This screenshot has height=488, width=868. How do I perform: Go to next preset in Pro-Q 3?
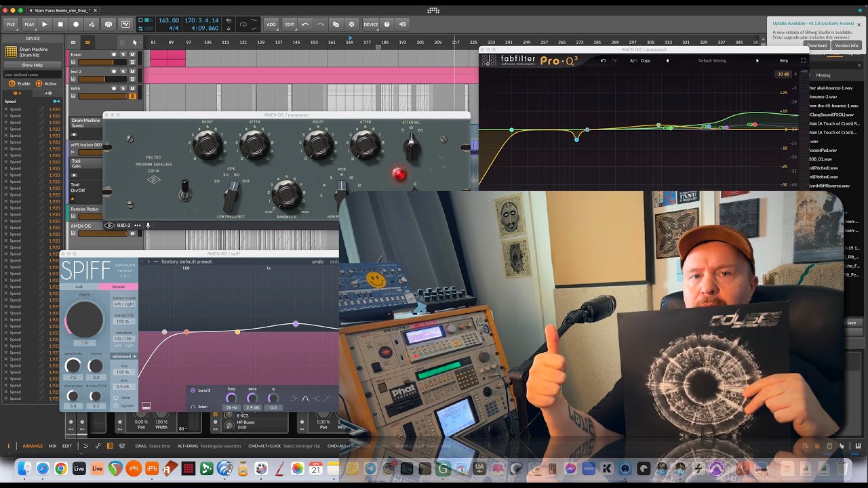pyautogui.click(x=757, y=60)
